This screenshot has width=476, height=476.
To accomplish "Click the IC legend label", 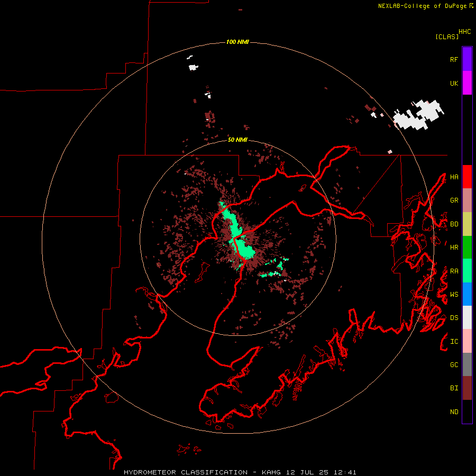I will coord(454,342).
